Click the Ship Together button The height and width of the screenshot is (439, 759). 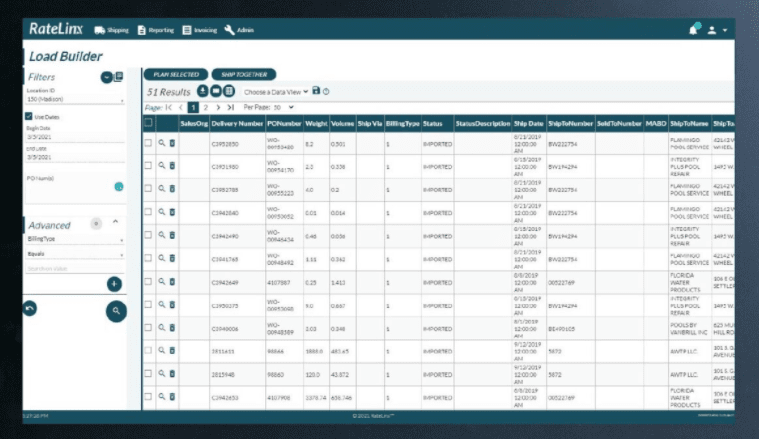coord(236,74)
